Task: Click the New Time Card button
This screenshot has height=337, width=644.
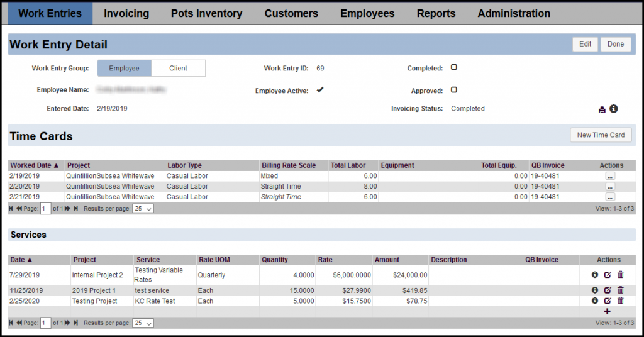Action: point(601,135)
